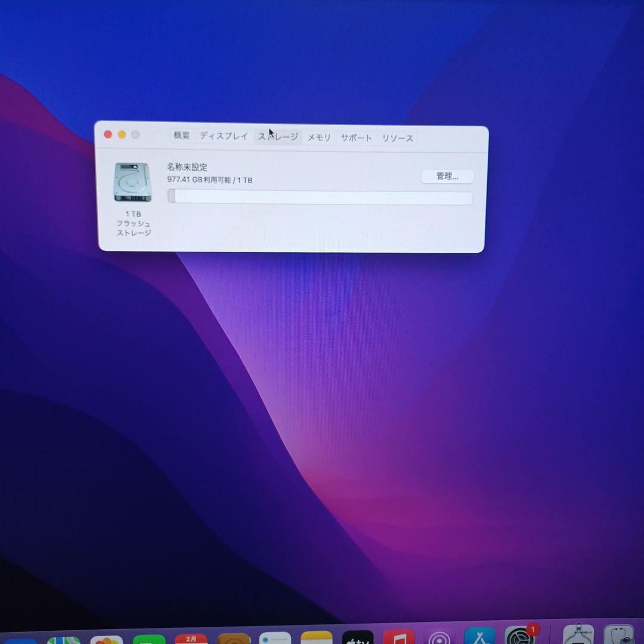Open System Preferences from the Dock

tap(518, 639)
